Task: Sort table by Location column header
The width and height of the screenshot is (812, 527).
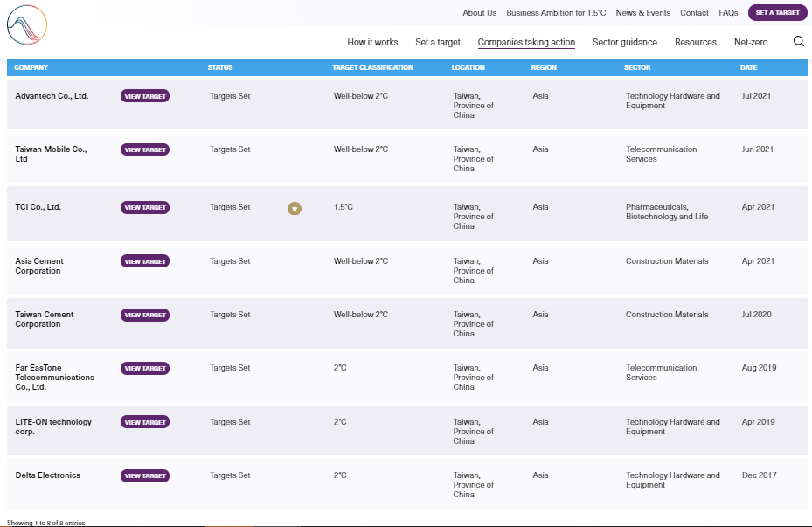Action: pos(468,67)
